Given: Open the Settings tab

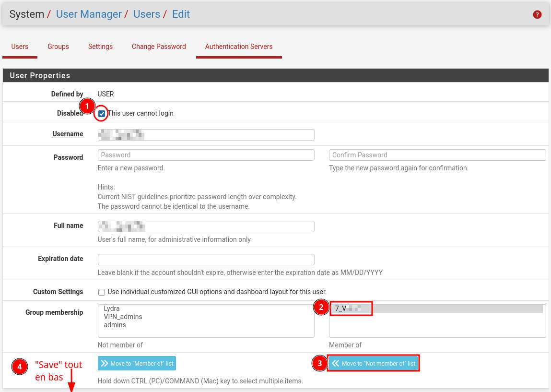Looking at the screenshot, I should pyautogui.click(x=100, y=47).
